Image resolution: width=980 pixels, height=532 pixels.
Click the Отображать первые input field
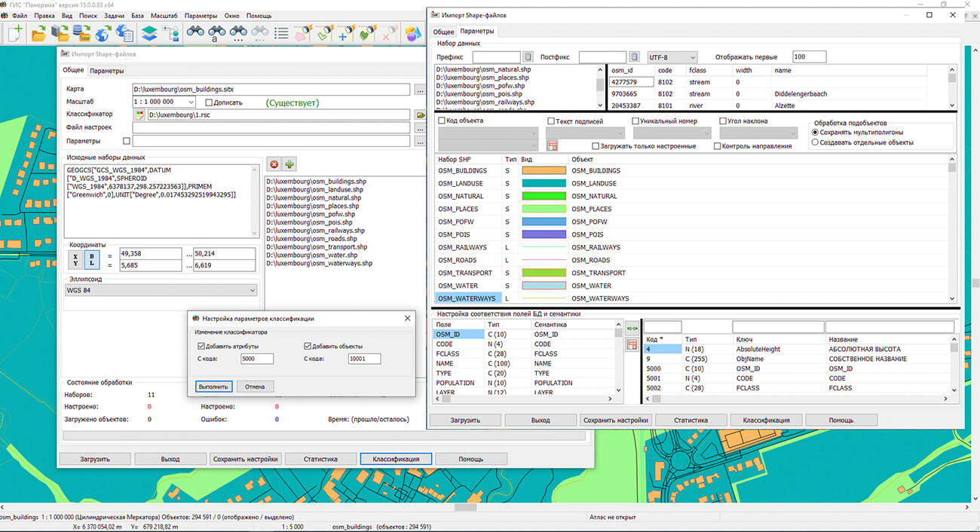tap(809, 57)
